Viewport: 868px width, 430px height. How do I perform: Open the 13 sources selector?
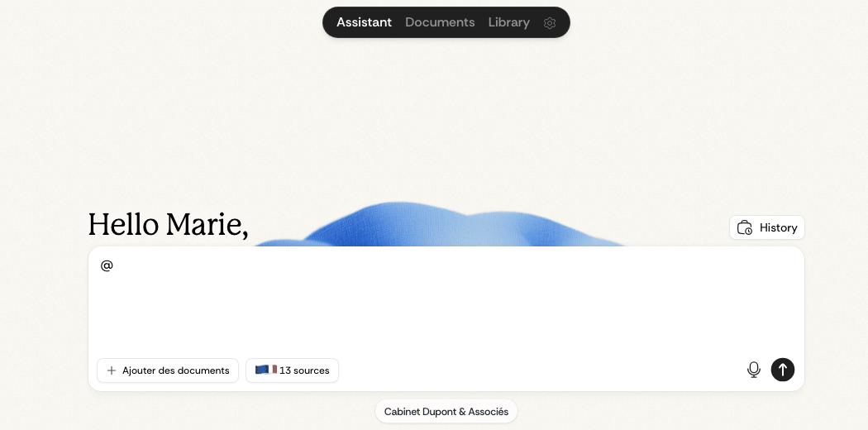pyautogui.click(x=292, y=370)
